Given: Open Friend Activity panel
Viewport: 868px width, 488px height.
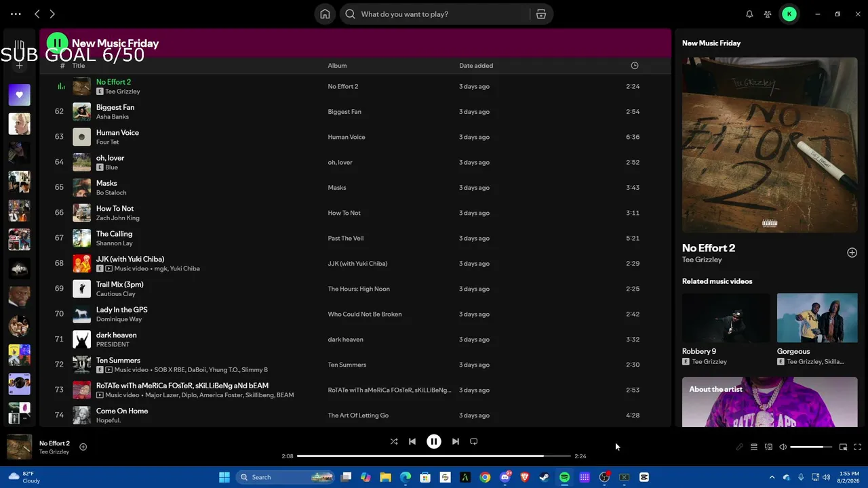Looking at the screenshot, I should (768, 14).
